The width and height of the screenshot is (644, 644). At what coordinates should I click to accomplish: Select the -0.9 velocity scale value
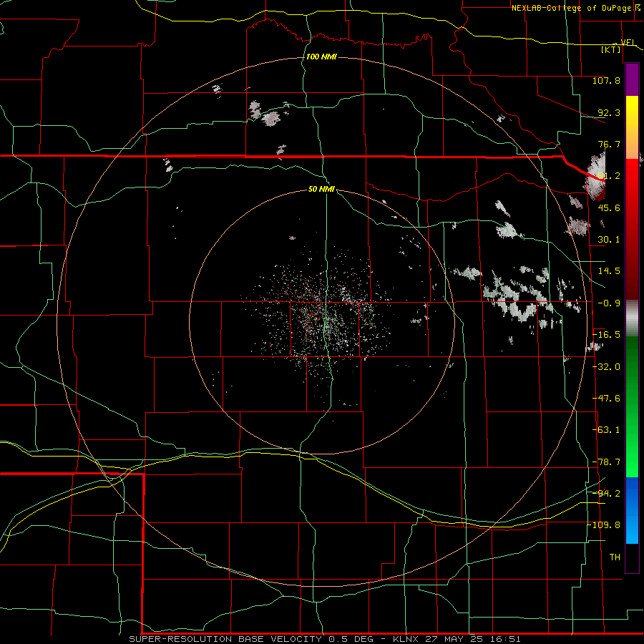609,303
